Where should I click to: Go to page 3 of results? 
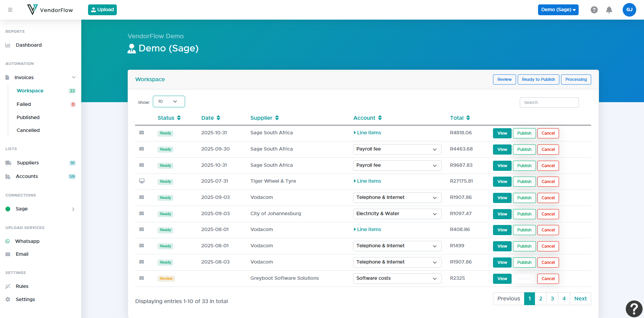tap(552, 299)
